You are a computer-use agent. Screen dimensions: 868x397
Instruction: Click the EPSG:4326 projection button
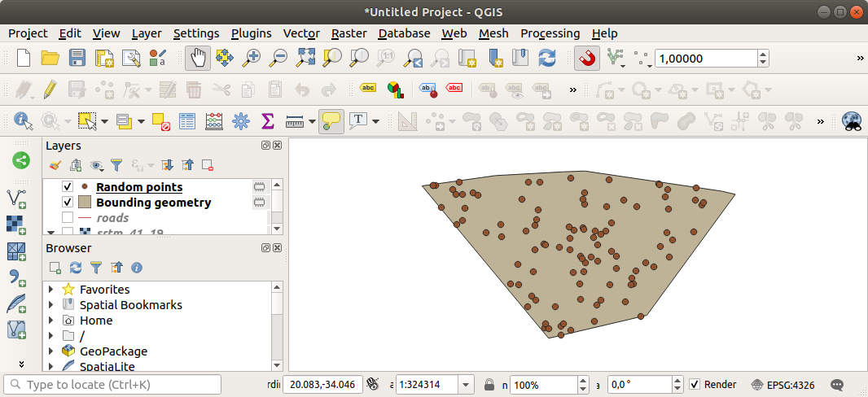(782, 384)
